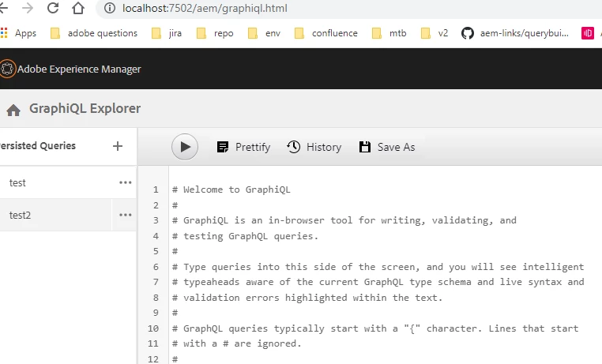
Task: Open the aem-links/querybui GitHub bookmark
Action: (x=515, y=33)
